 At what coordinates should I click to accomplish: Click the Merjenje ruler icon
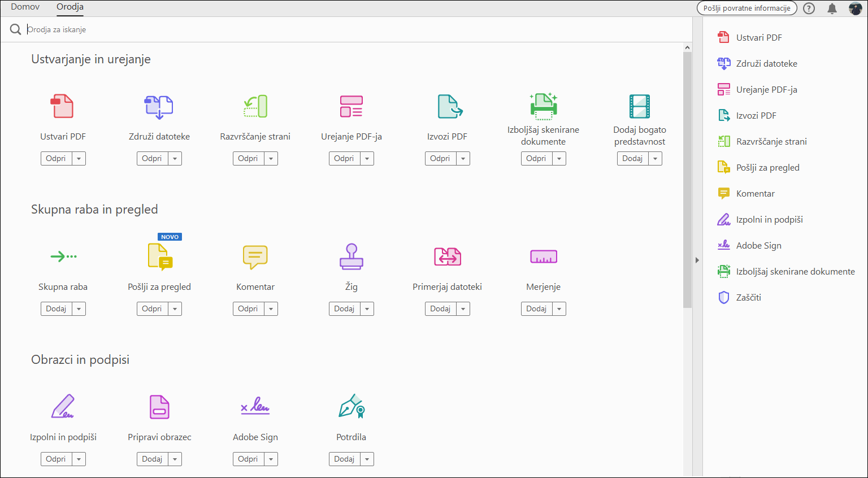[544, 257]
